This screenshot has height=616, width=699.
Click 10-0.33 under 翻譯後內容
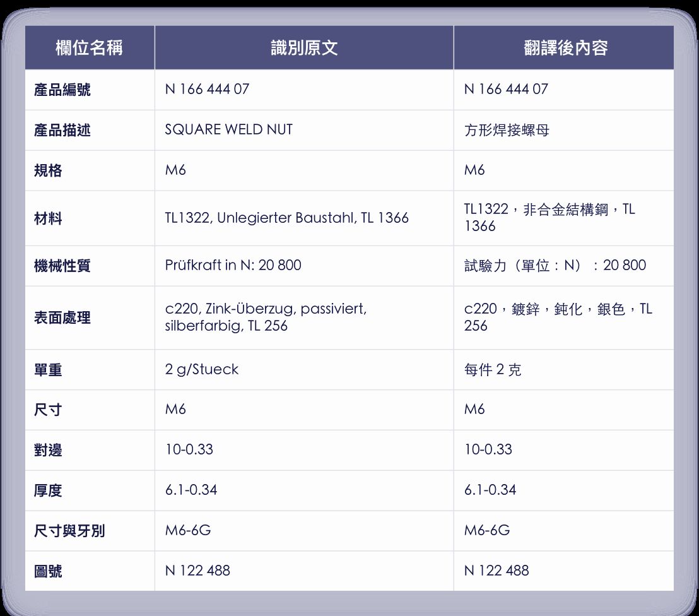coord(564,450)
